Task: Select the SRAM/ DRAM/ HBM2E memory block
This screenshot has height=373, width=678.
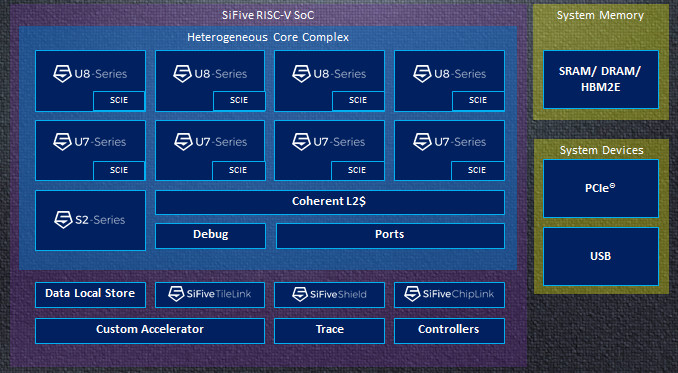Action: click(x=601, y=79)
